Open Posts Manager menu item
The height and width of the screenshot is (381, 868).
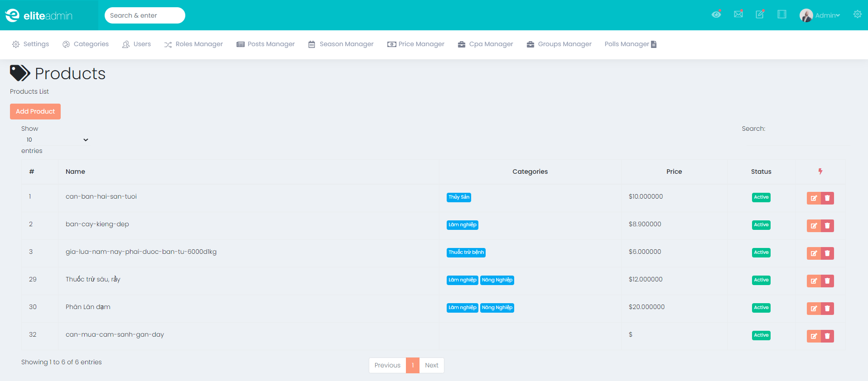[265, 44]
